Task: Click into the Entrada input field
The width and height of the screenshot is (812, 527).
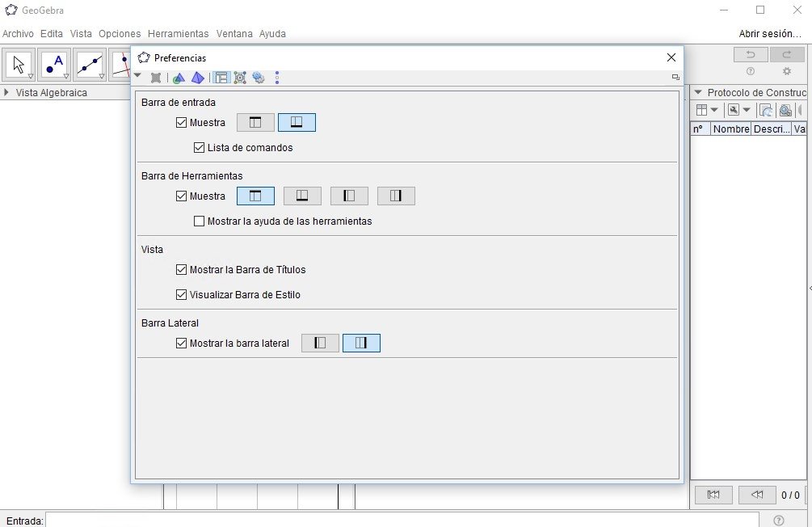Action: click(x=402, y=520)
